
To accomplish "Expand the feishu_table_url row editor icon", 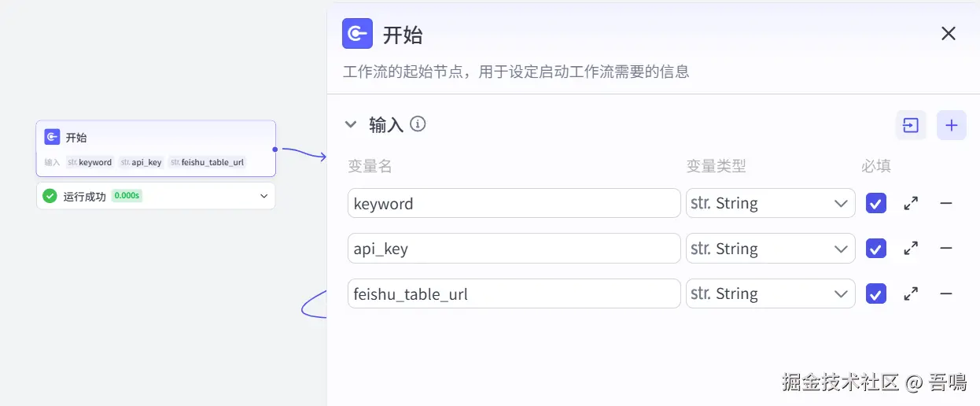I will click(911, 294).
